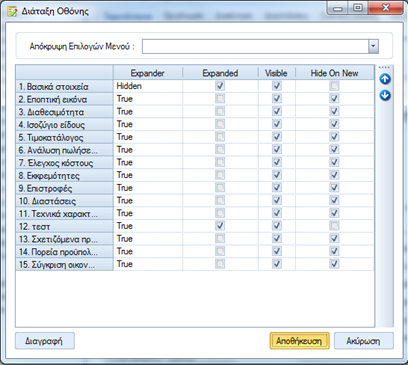Click the Ακύρωση button
The image size is (408, 365).
pos(363,341)
